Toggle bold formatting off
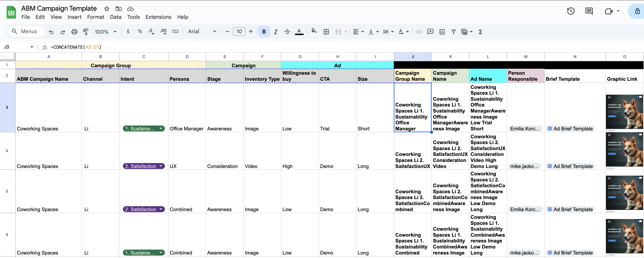 tap(264, 32)
